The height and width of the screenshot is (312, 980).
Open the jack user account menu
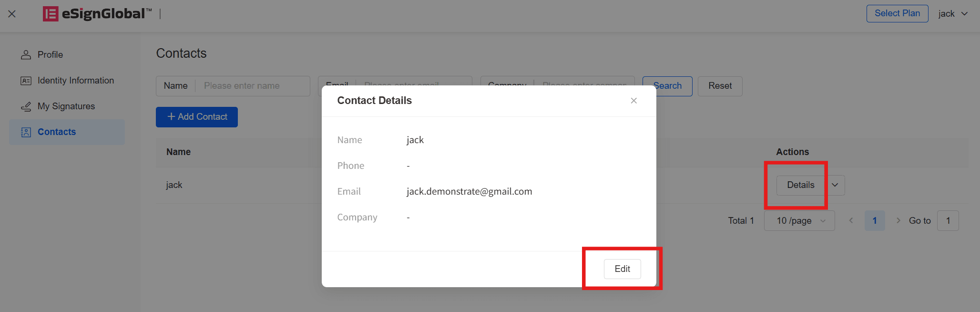point(953,14)
